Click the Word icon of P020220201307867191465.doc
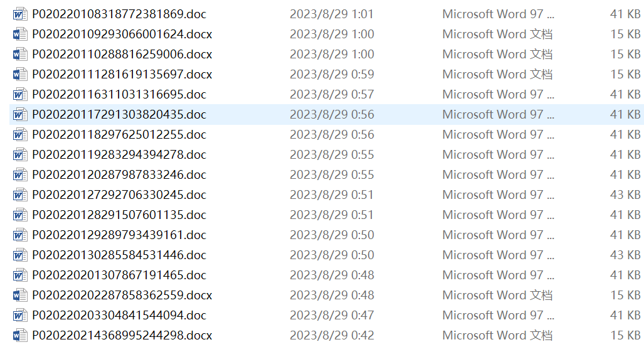Image resolution: width=644 pixels, height=347 pixels. pos(20,275)
